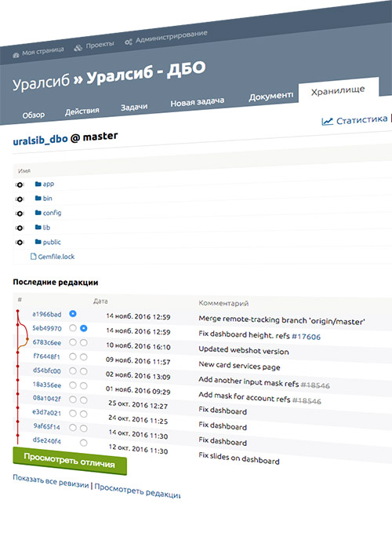Image resolution: width=392 pixels, height=533 pixels.
Task: Select the radio button for revision a1966bad
Action: point(73,313)
